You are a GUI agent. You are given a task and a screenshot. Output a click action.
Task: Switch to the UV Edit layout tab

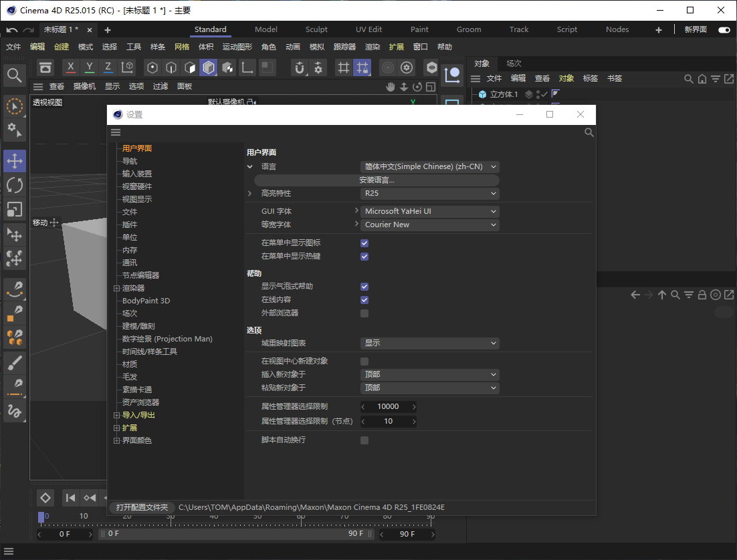coord(368,29)
